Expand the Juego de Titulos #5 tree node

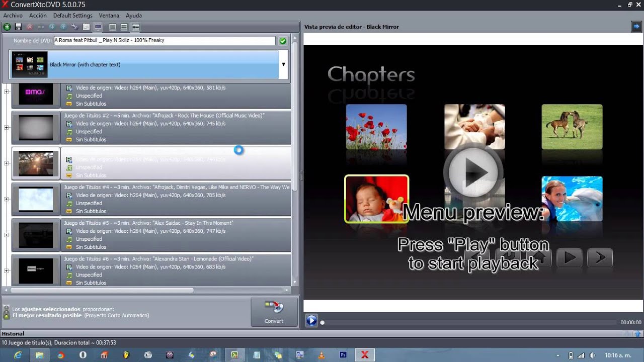[7, 235]
